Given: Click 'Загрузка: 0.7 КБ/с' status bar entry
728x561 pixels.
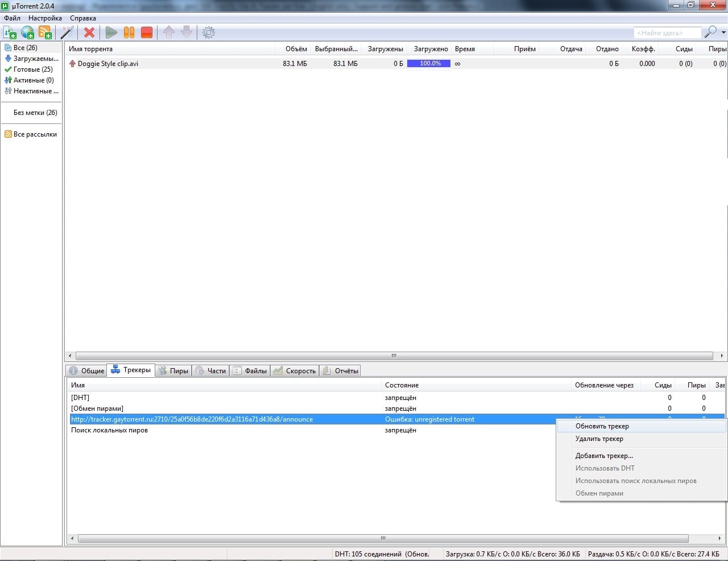Looking at the screenshot, I should (513, 554).
